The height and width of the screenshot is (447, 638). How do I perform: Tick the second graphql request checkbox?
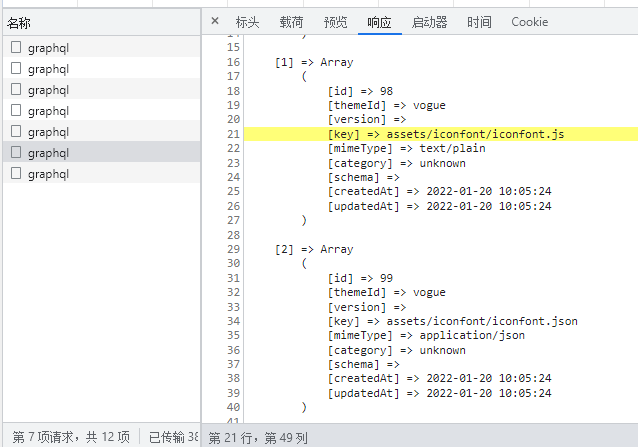click(x=16, y=68)
